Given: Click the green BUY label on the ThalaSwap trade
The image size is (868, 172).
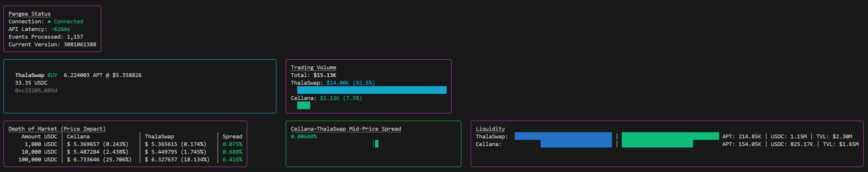Looking at the screenshot, I should (x=52, y=75).
